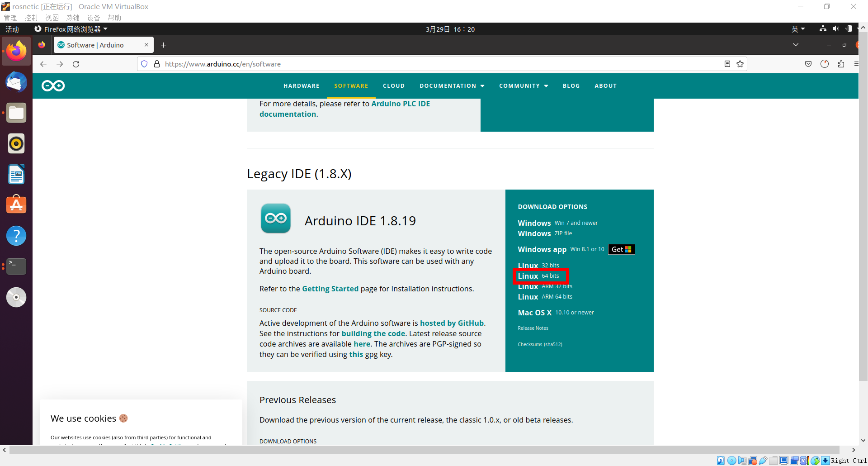Image resolution: width=868 pixels, height=466 pixels.
Task: Open LibreOffice Writer from the dock
Action: [x=16, y=174]
